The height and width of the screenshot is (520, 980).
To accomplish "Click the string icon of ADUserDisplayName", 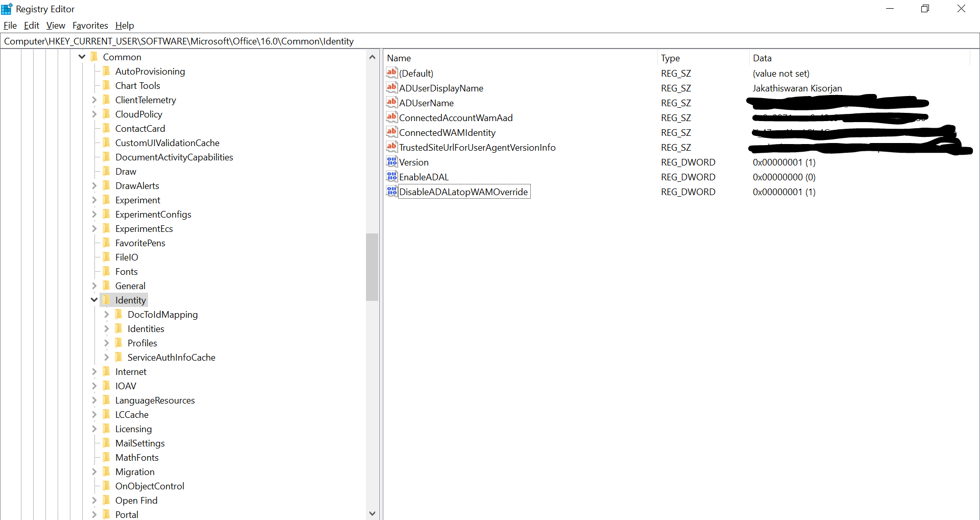I will click(391, 87).
